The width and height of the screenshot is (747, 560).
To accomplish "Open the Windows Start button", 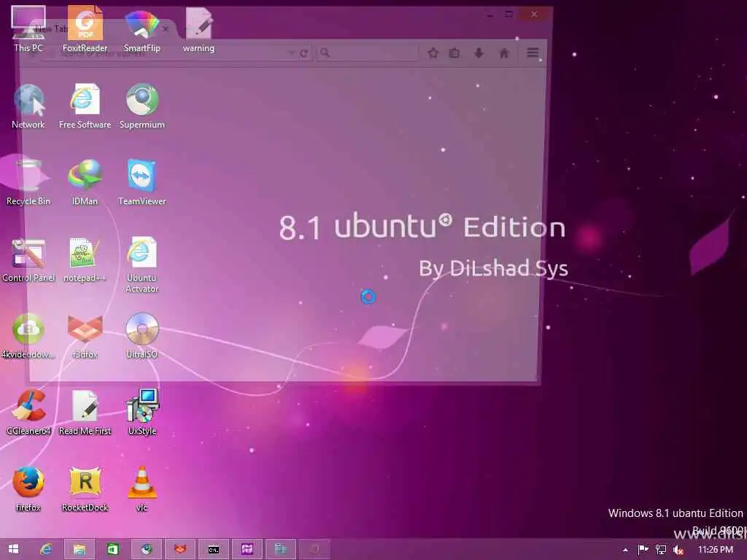I will point(13,549).
